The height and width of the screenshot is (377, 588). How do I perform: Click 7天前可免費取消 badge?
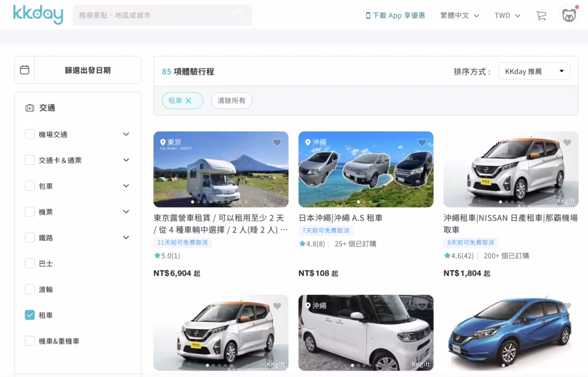[x=326, y=230]
